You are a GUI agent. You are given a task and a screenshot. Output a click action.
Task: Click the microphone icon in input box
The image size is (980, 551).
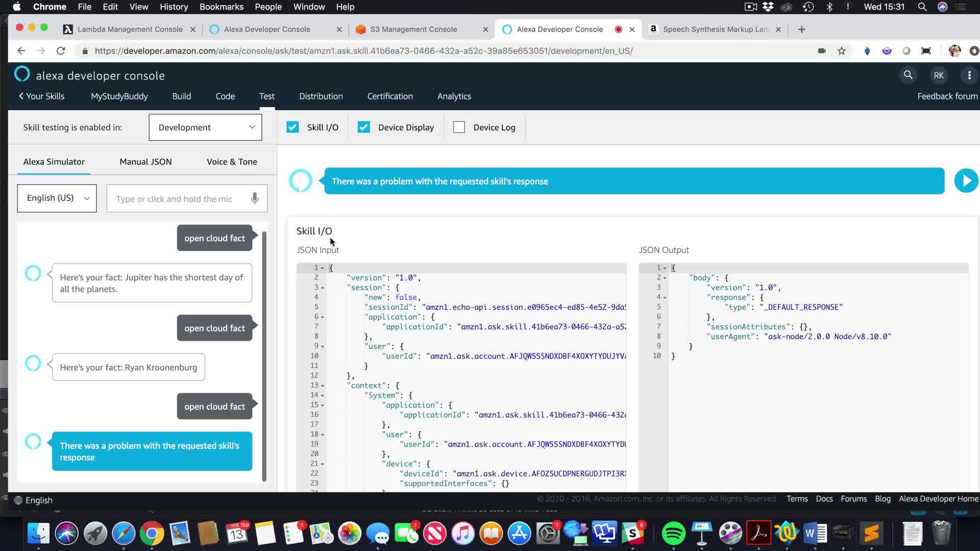pos(255,198)
